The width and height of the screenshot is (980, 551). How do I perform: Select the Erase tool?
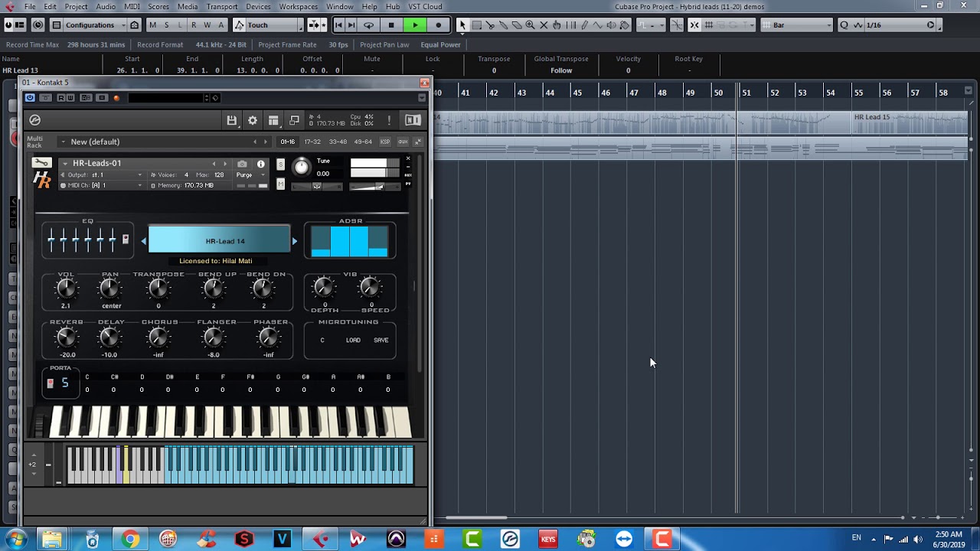[x=517, y=25]
